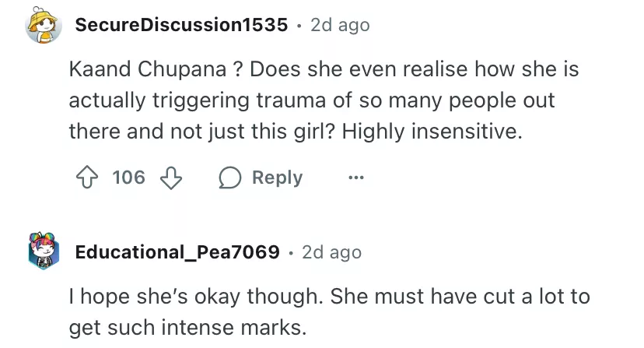Click the line starting "actually triggering trauma"
Image resolution: width=644 pixels, height=348 pixels.
(311, 101)
